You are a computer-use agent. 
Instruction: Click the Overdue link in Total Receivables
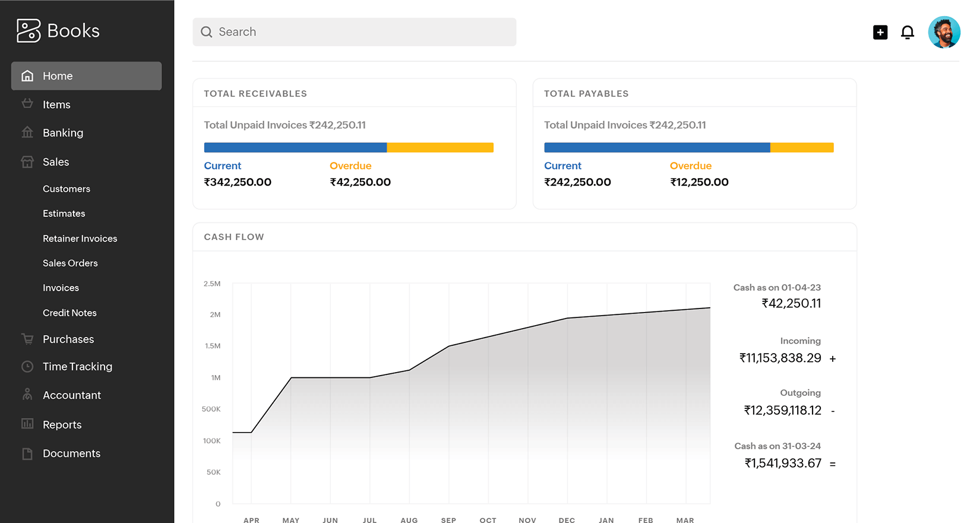point(350,166)
